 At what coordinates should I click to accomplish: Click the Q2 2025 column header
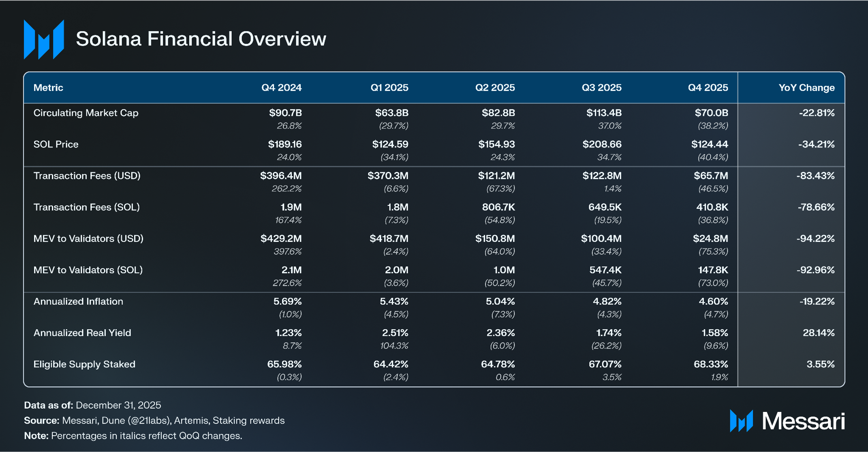pyautogui.click(x=495, y=88)
